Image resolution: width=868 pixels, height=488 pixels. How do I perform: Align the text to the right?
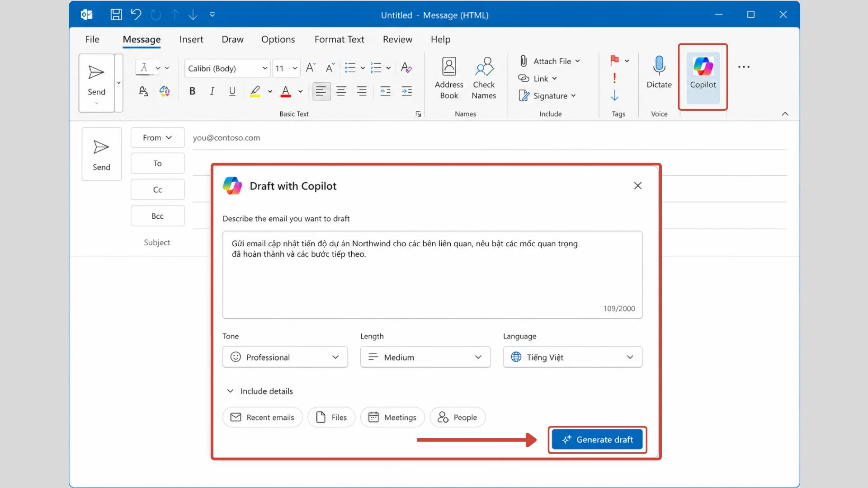point(362,91)
